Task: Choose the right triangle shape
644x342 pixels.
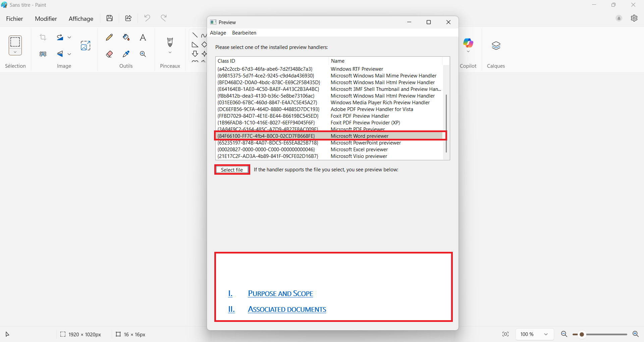Action: pos(195,45)
